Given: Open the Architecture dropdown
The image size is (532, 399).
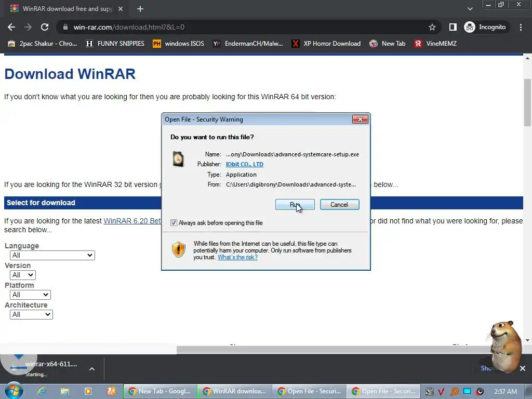Looking at the screenshot, I should tap(31, 314).
